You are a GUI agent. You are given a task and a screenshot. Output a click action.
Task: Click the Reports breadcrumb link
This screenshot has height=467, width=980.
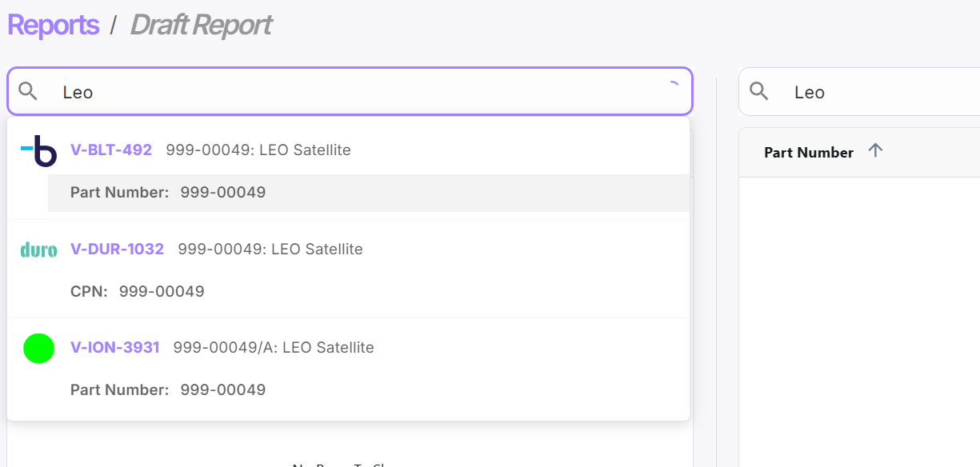click(x=53, y=25)
